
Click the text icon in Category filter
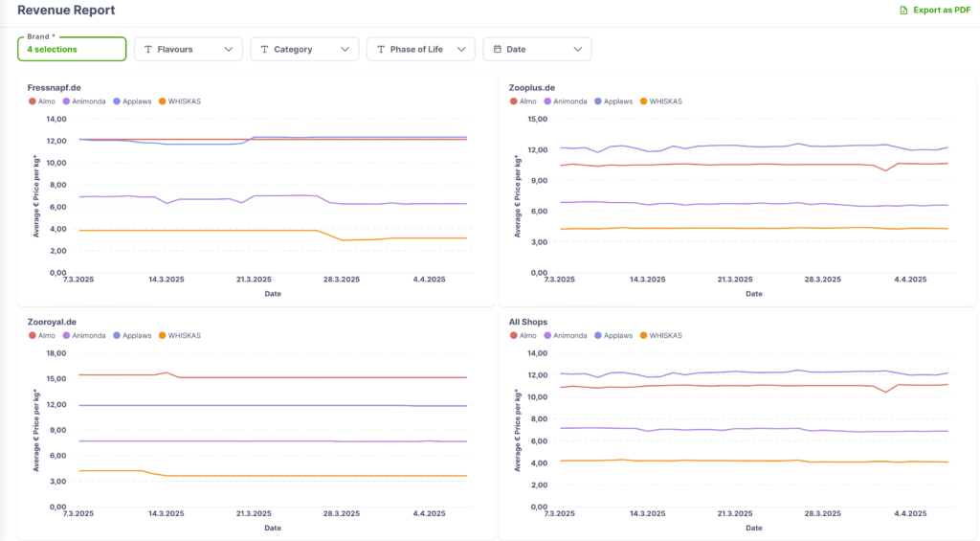pyautogui.click(x=264, y=49)
